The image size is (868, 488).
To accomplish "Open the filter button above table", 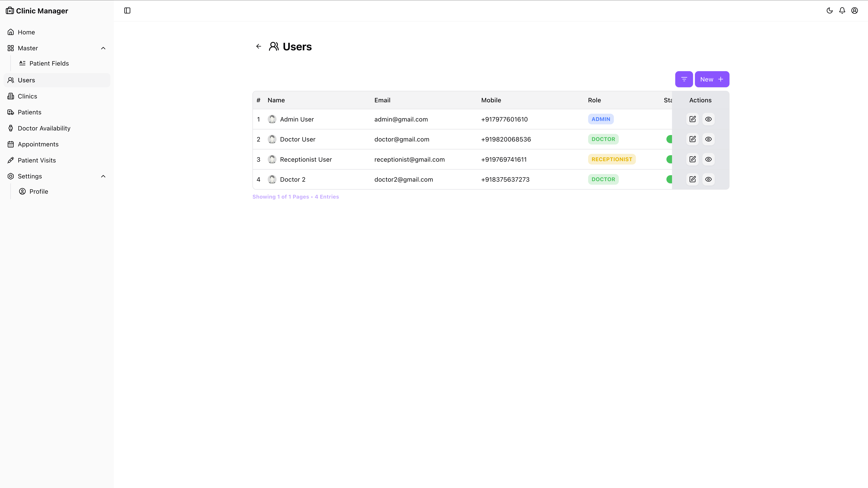I will [684, 79].
